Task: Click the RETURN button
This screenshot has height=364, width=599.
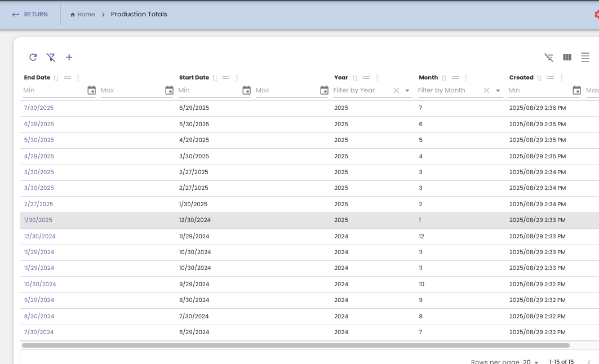Action: pos(30,14)
